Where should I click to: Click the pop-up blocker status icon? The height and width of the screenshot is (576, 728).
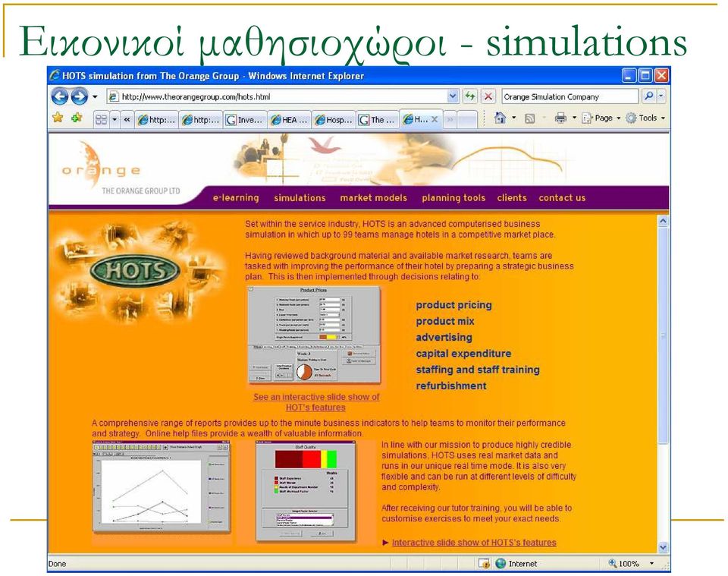point(485,563)
